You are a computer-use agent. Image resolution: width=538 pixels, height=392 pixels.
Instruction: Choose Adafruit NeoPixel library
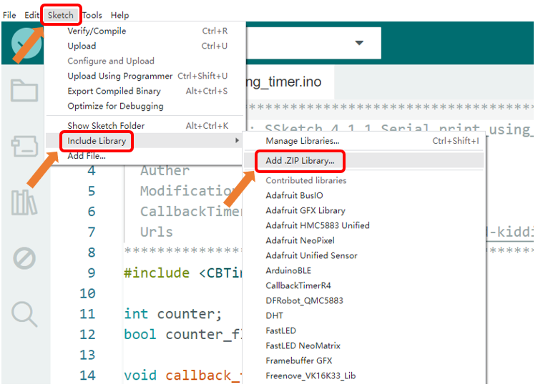point(300,240)
